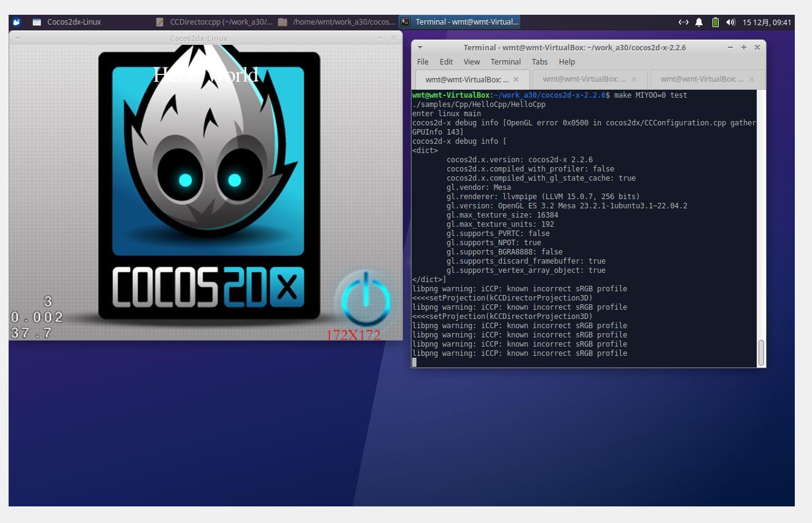The image size is (812, 523).
Task: Click the Hello World label in Cocos2dx window
Action: [205, 75]
